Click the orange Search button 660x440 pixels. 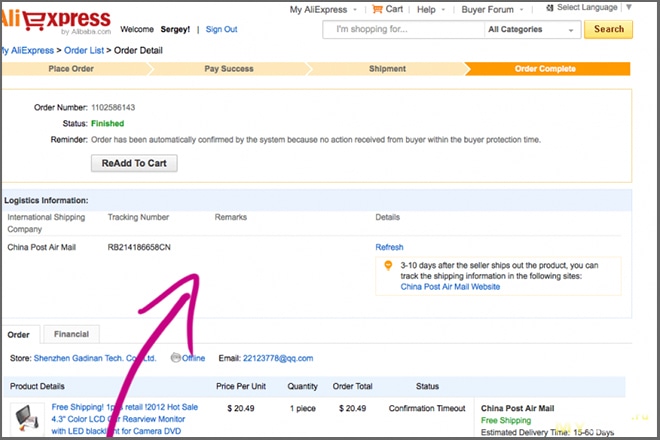(x=609, y=30)
